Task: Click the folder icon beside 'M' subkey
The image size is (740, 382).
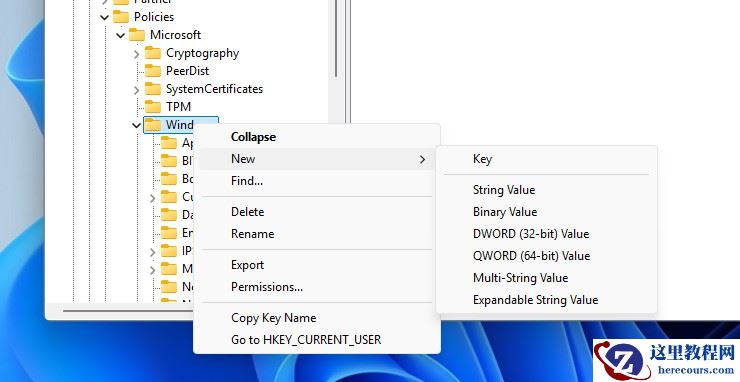Action: click(x=169, y=268)
